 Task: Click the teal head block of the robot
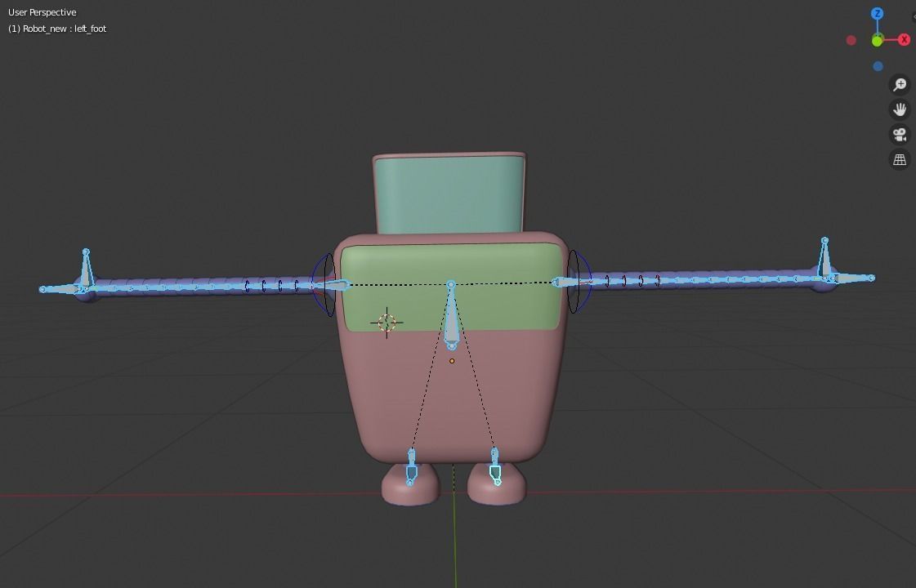coord(449,195)
